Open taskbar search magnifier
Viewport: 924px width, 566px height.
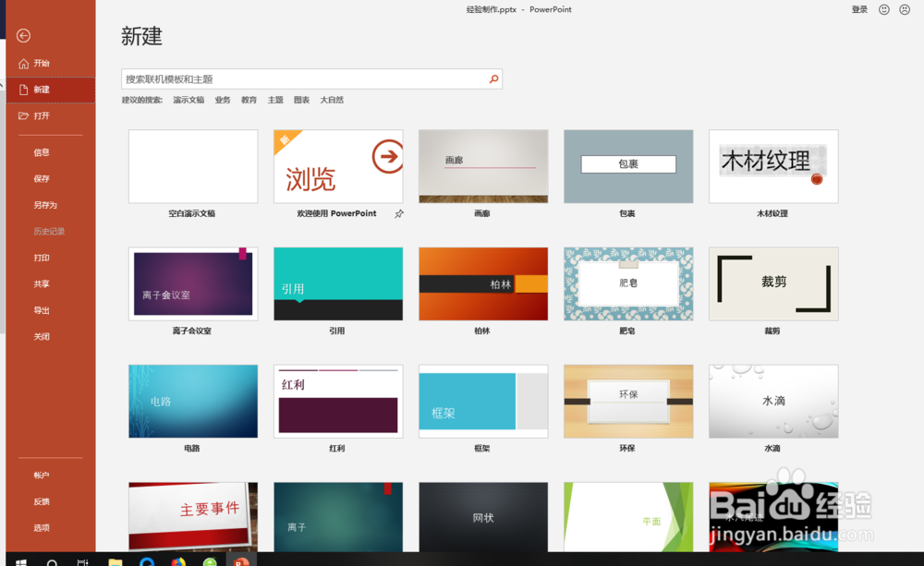tap(52, 562)
